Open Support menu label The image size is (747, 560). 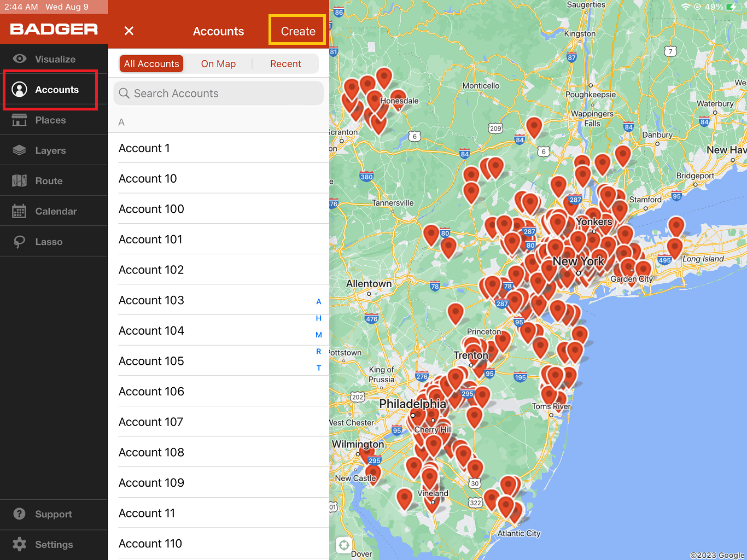pyautogui.click(x=54, y=514)
